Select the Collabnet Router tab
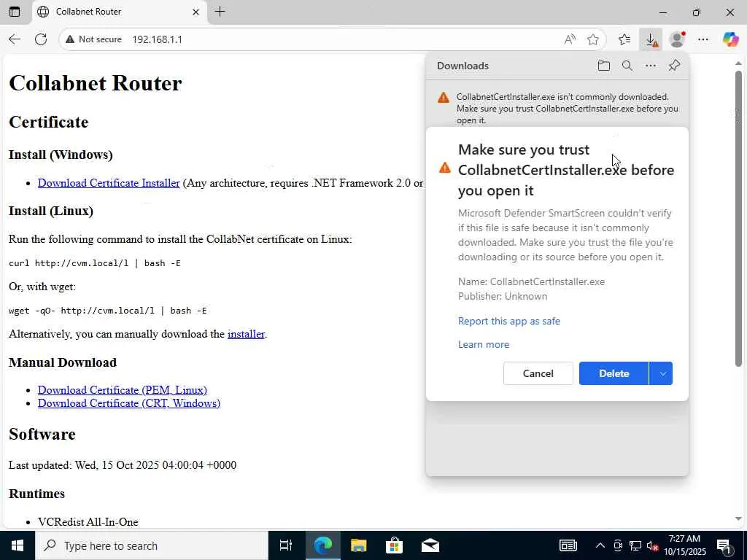 click(119, 12)
